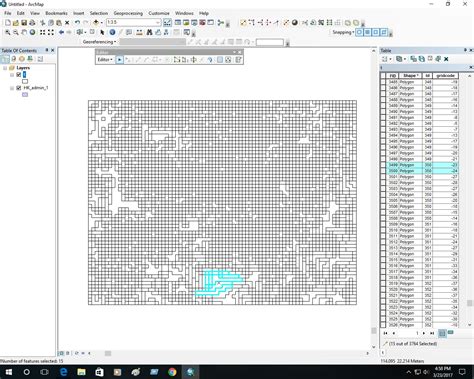Open the Editor dropdown menu

point(105,60)
